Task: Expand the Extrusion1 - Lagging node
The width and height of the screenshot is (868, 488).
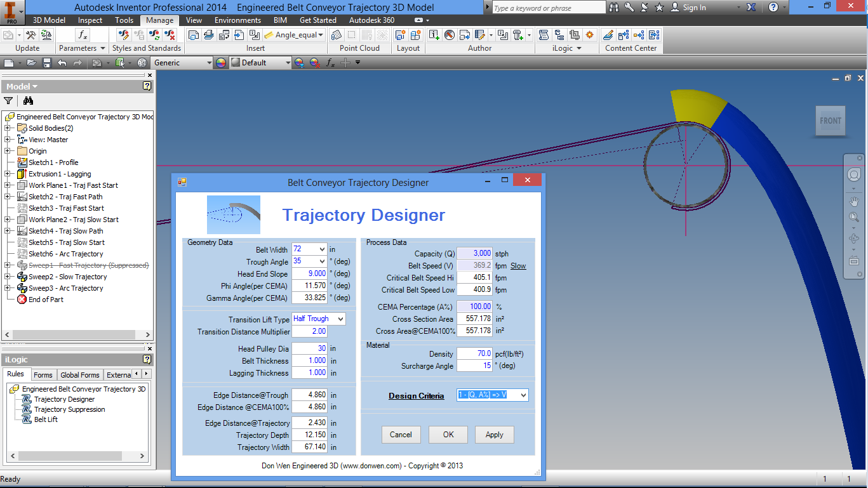Action: point(8,174)
